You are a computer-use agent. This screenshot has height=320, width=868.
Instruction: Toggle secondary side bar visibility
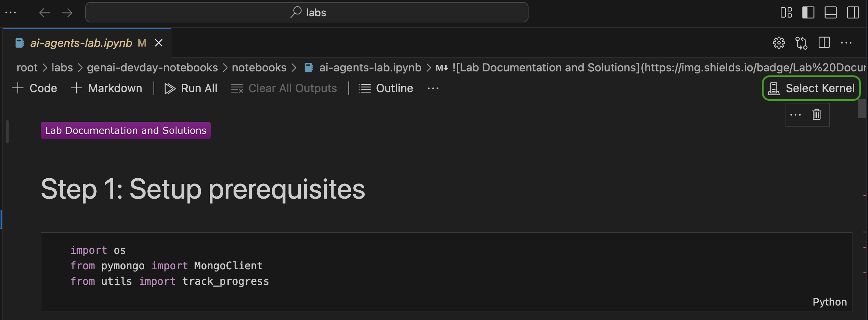coord(853,13)
